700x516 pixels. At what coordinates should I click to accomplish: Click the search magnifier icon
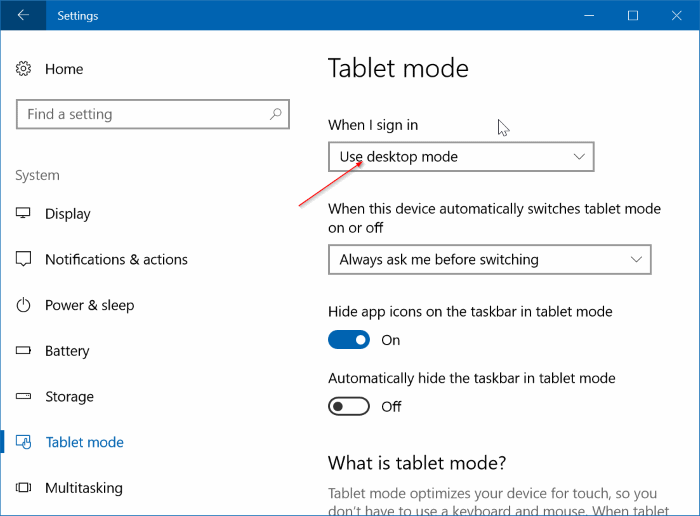coord(275,114)
